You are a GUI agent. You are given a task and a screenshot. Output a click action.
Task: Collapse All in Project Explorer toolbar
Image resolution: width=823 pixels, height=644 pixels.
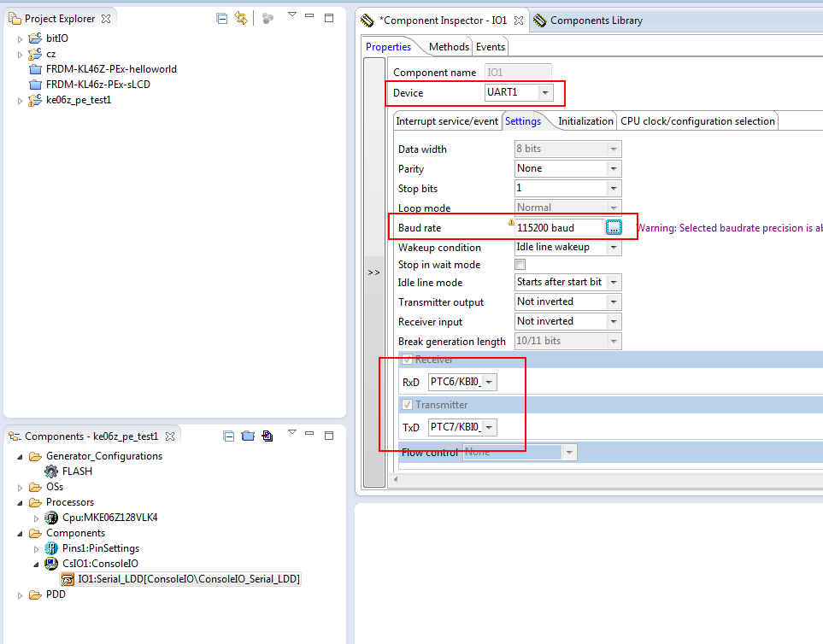pyautogui.click(x=222, y=18)
